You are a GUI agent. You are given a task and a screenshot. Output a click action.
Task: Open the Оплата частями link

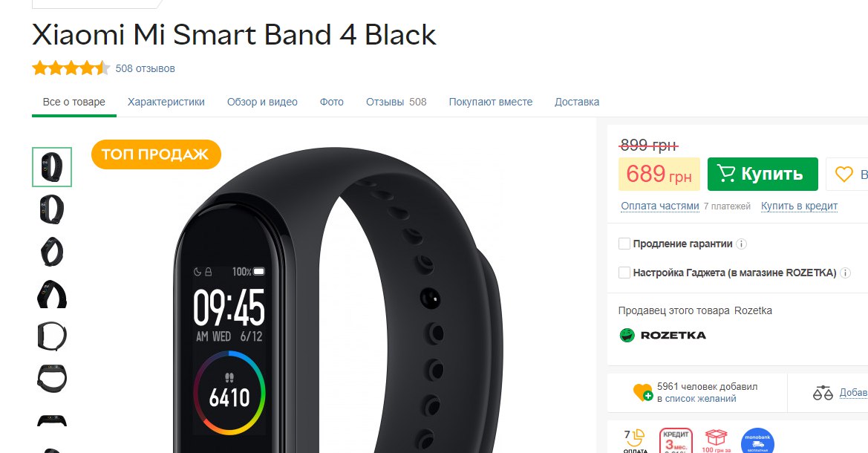(x=660, y=206)
